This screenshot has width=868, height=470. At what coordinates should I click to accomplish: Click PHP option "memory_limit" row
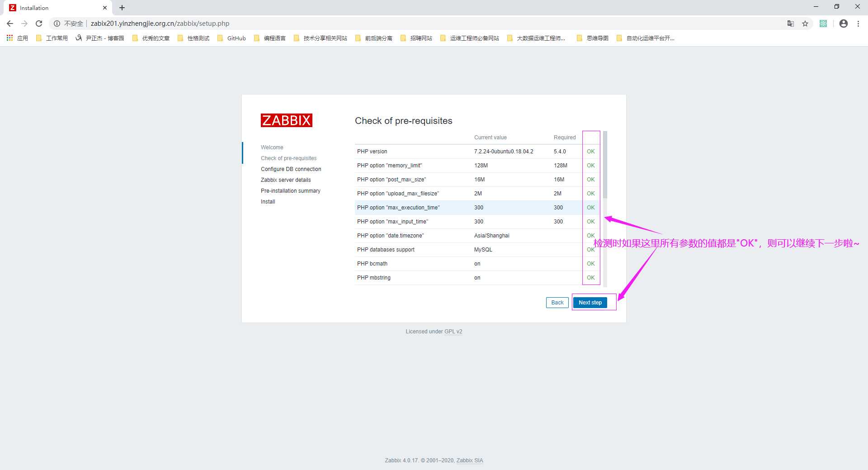click(478, 166)
